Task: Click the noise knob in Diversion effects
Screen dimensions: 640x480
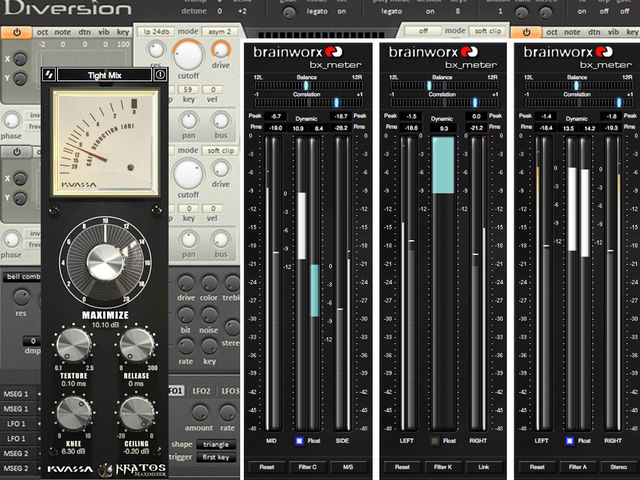Action: click(209, 315)
